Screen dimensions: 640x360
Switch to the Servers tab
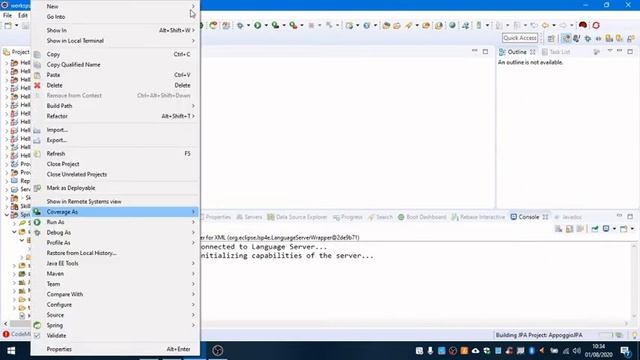click(249, 217)
